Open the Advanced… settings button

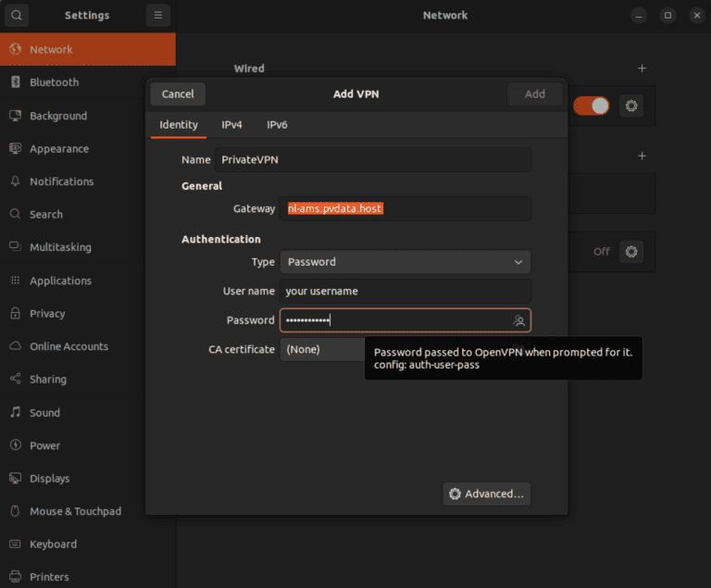click(x=487, y=494)
